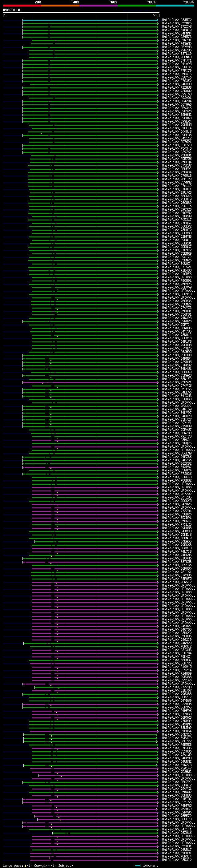
Task: Select UniRef100_P14869 entry
Action: tap(176, 674)
